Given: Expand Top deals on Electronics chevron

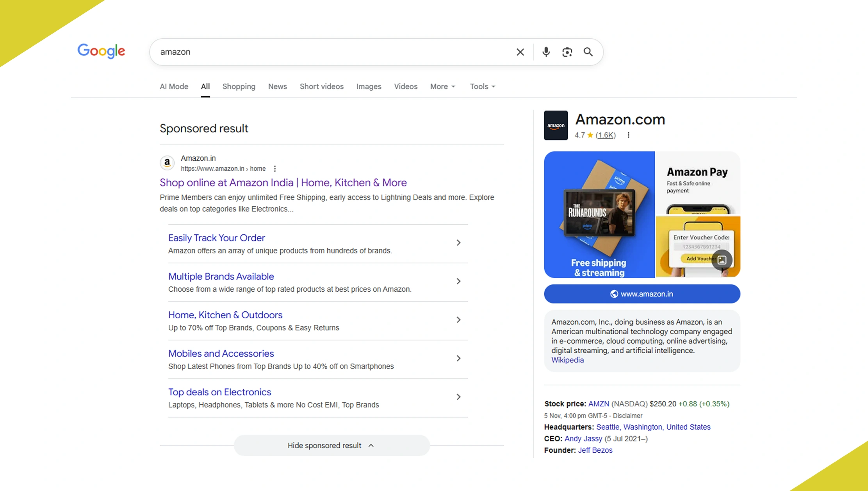Looking at the screenshot, I should click(458, 397).
